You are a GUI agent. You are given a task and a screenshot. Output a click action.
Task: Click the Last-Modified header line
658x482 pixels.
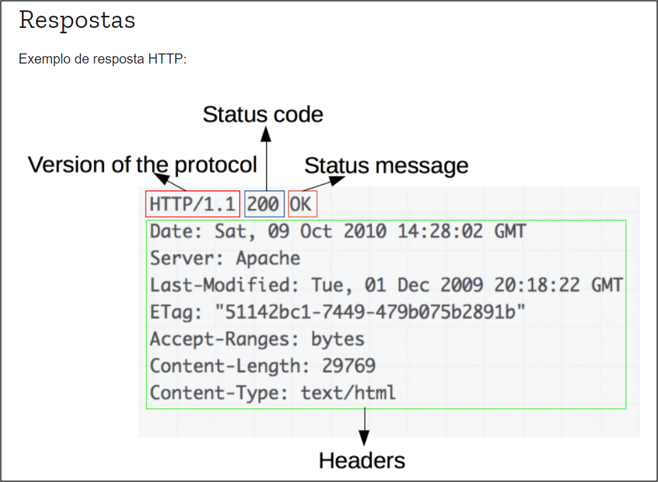coord(386,285)
